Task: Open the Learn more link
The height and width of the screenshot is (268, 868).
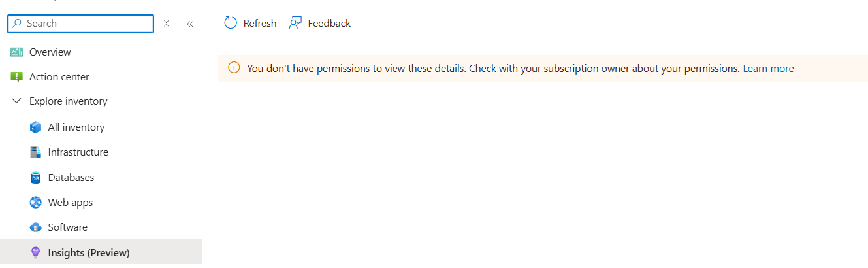Action: (x=768, y=69)
